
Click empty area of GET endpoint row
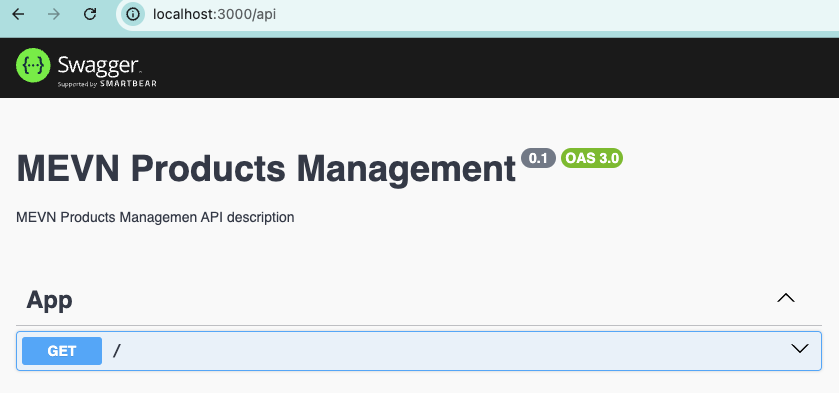tap(455, 351)
